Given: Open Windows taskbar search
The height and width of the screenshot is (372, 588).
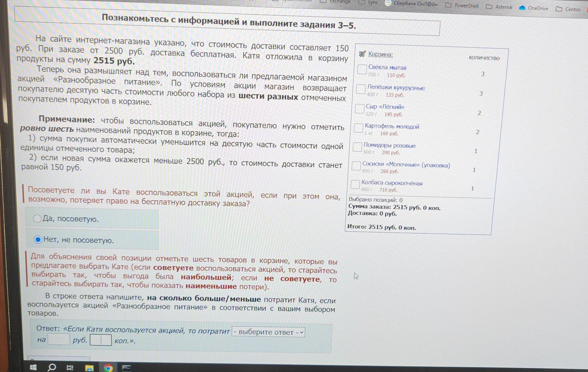Looking at the screenshot, I should click(x=52, y=367).
